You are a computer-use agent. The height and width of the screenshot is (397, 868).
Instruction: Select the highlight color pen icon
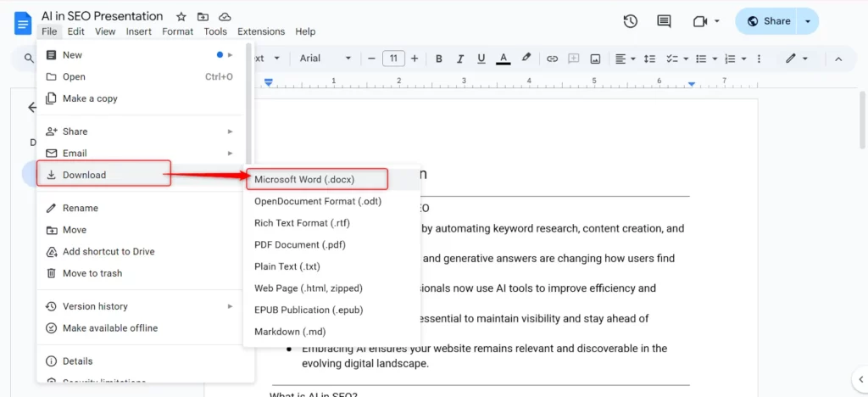[526, 59]
